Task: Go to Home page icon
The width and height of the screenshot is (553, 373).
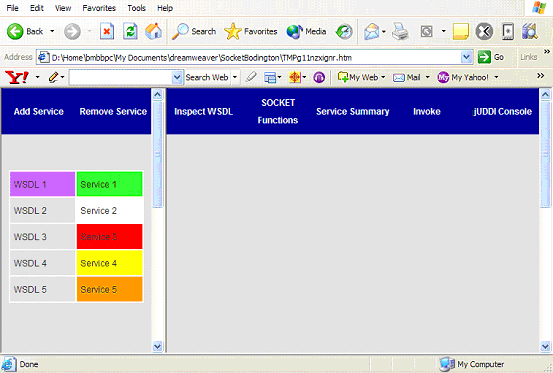Action: point(153,31)
